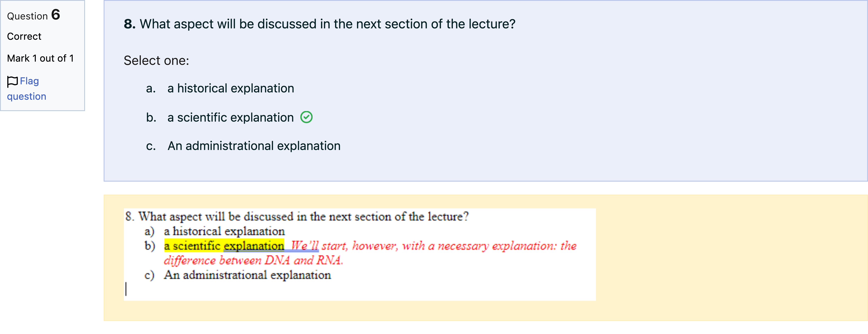Click the Correct status text
Viewport: 868px width, 334px height.
(x=24, y=36)
